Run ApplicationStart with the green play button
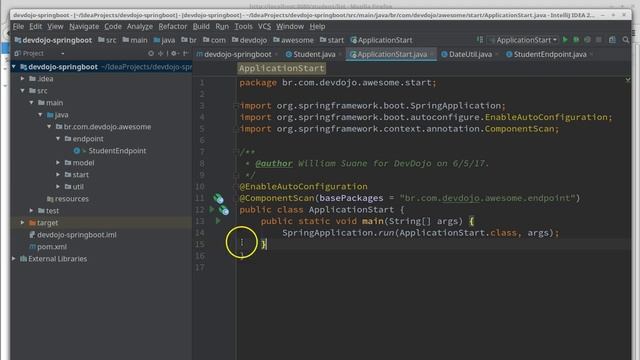The height and width of the screenshot is (360, 640). (x=565, y=40)
